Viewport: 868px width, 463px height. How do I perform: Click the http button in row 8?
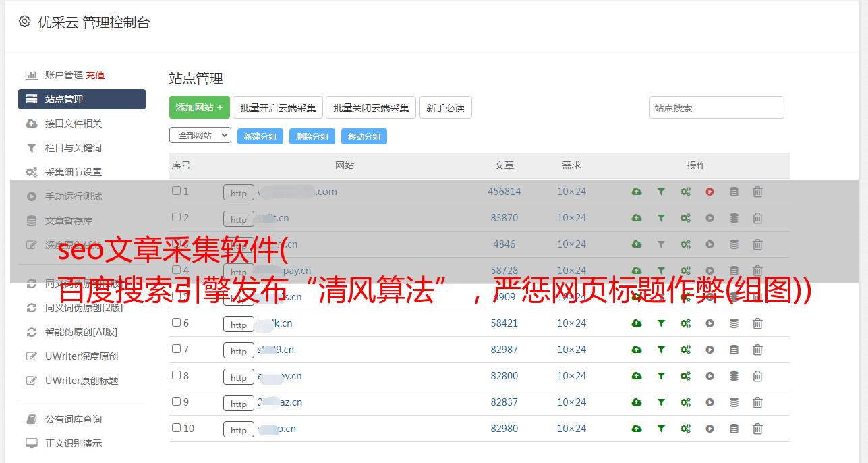(239, 377)
